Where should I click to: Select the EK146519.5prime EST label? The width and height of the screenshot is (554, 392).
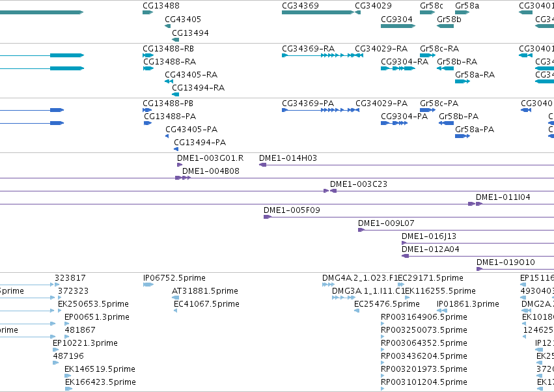[x=100, y=369]
